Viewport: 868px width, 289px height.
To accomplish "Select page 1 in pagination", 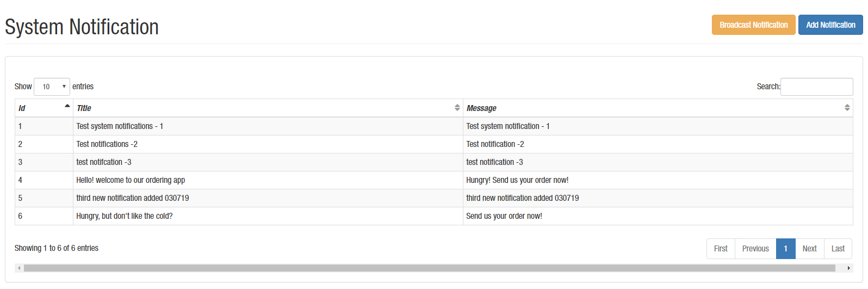I will 785,249.
